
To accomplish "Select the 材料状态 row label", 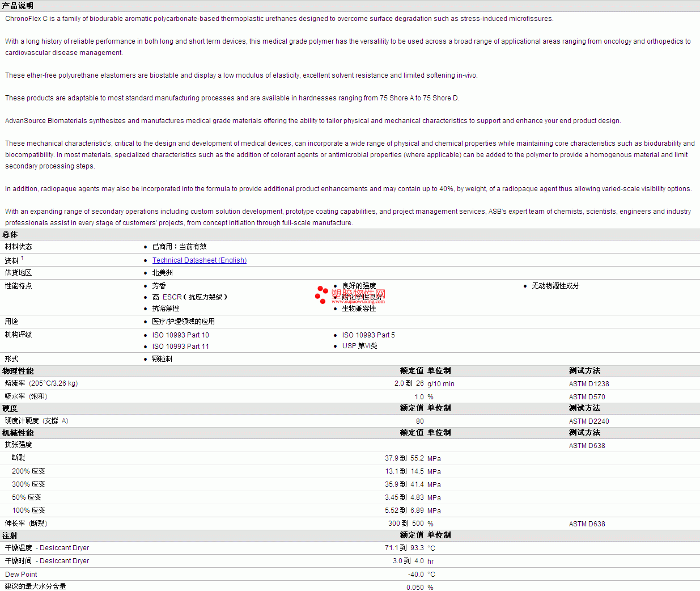I will (19, 247).
